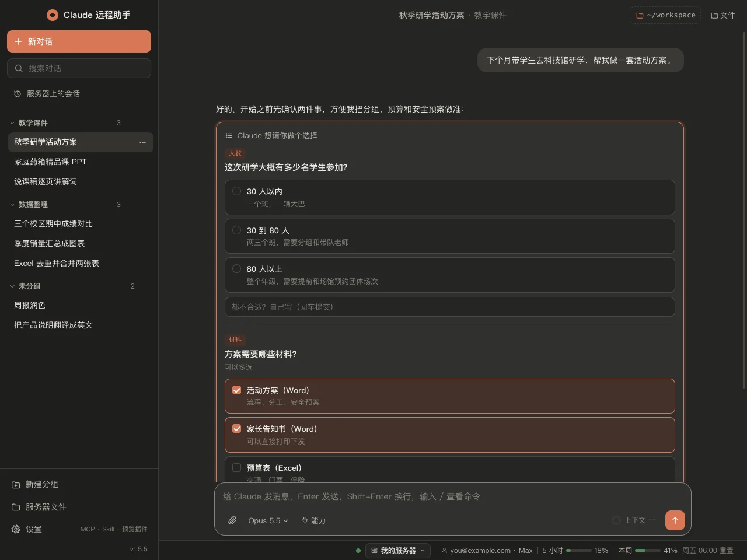Uncheck 家长告知书（Word）checkbox
This screenshot has width=747, height=560.
[x=236, y=429]
